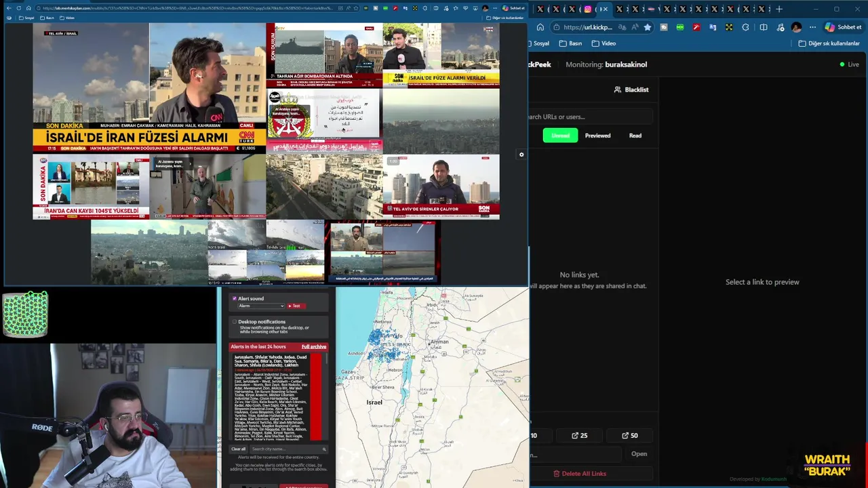Close the active browser tab
868x488 pixels.
click(x=605, y=9)
